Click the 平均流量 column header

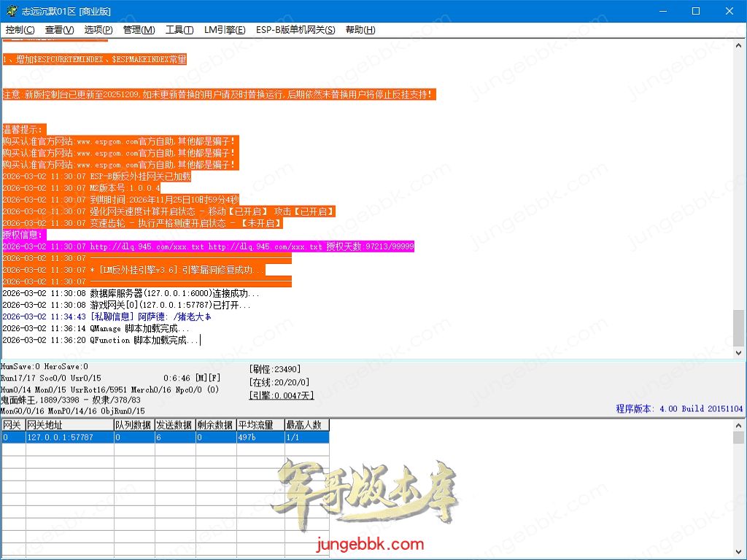point(260,425)
